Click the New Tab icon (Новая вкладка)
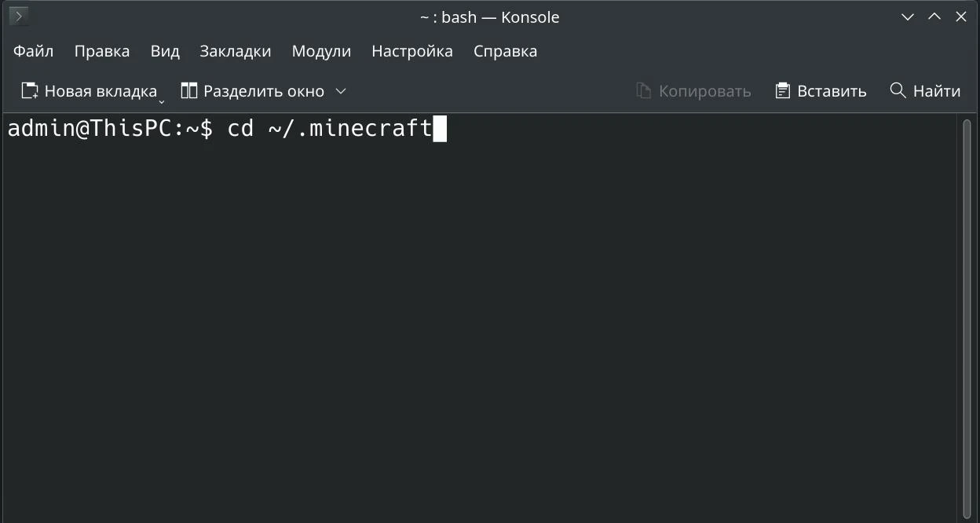Screen dimensions: 980x523 (30, 91)
